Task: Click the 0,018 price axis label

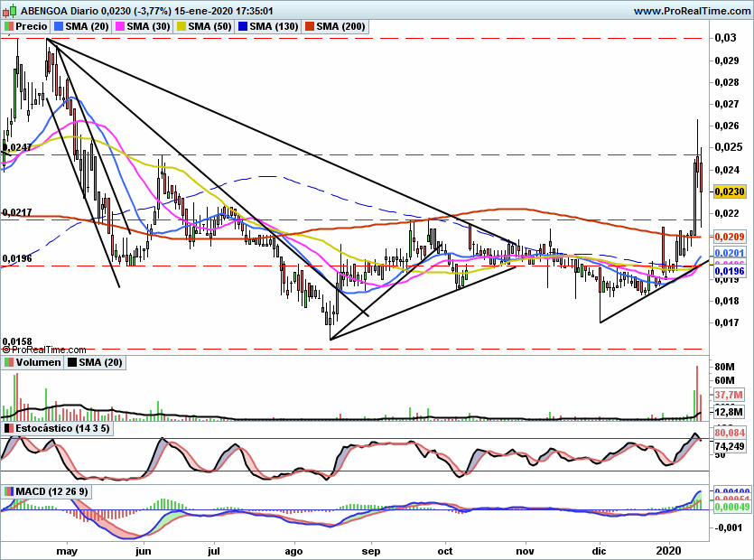Action: (727, 301)
